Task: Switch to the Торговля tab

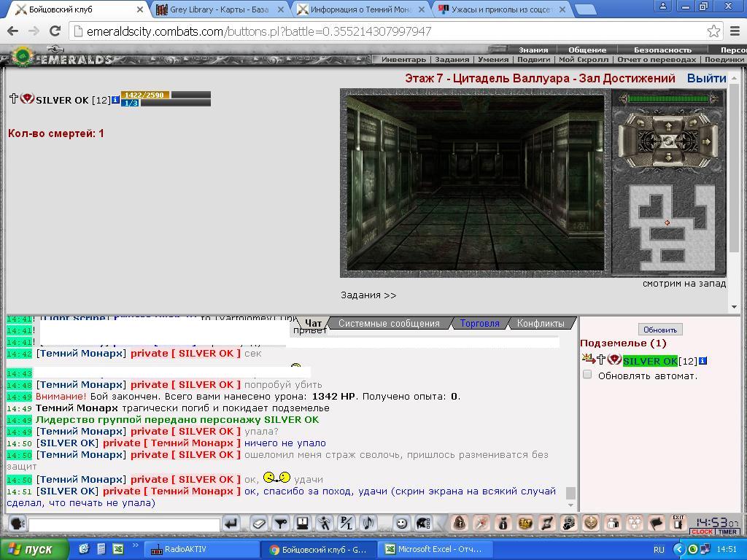Action: 480,323
